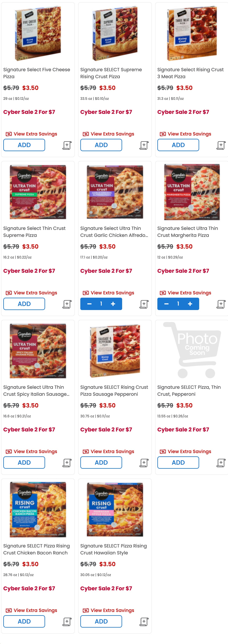
Task: Click list icon for Ultra Thin Margherita Pizza
Action: 221,304
